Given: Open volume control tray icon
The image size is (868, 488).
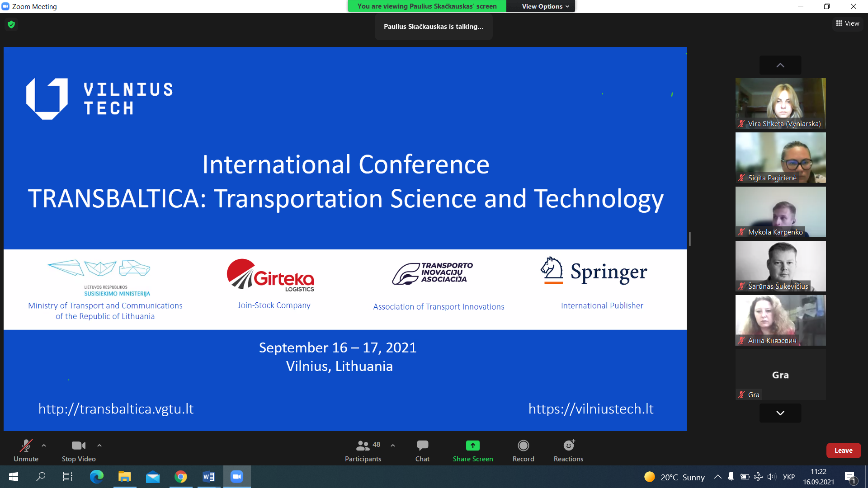Looking at the screenshot, I should pyautogui.click(x=772, y=477).
